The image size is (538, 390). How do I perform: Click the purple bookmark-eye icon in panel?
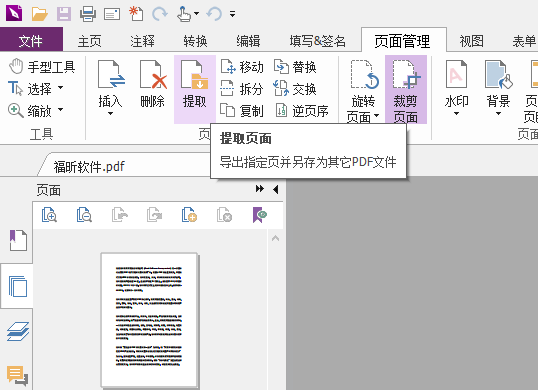click(260, 215)
